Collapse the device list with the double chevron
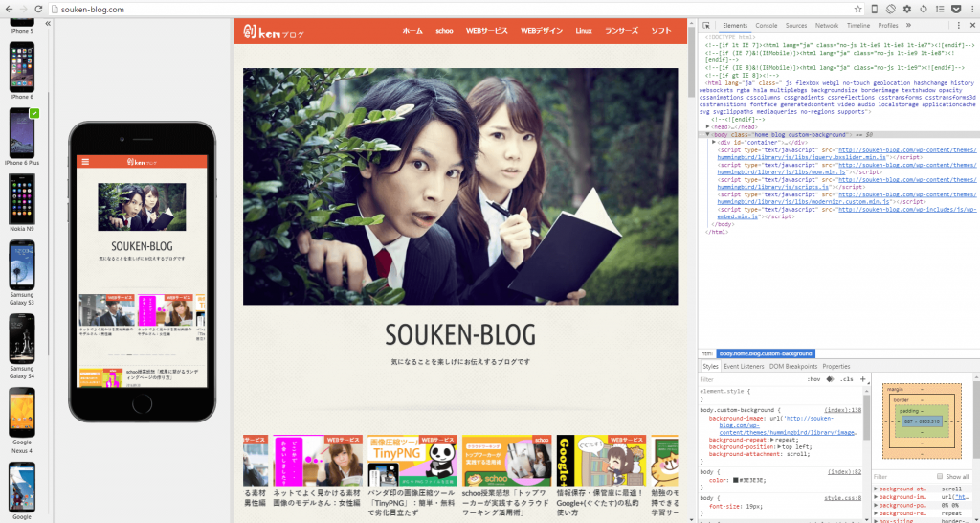The image size is (980, 523). click(x=48, y=24)
